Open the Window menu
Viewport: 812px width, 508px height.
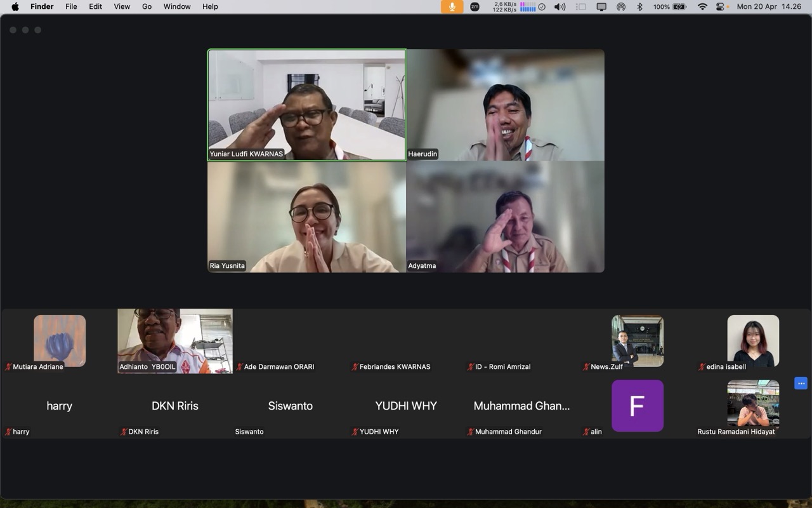[177, 6]
